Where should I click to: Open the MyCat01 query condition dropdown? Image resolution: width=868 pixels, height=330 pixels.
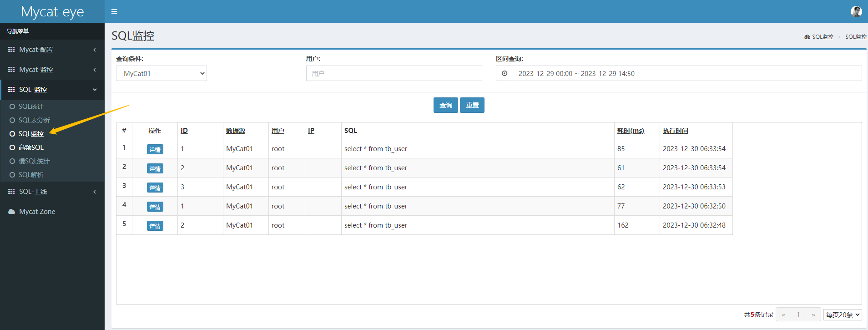pos(161,73)
